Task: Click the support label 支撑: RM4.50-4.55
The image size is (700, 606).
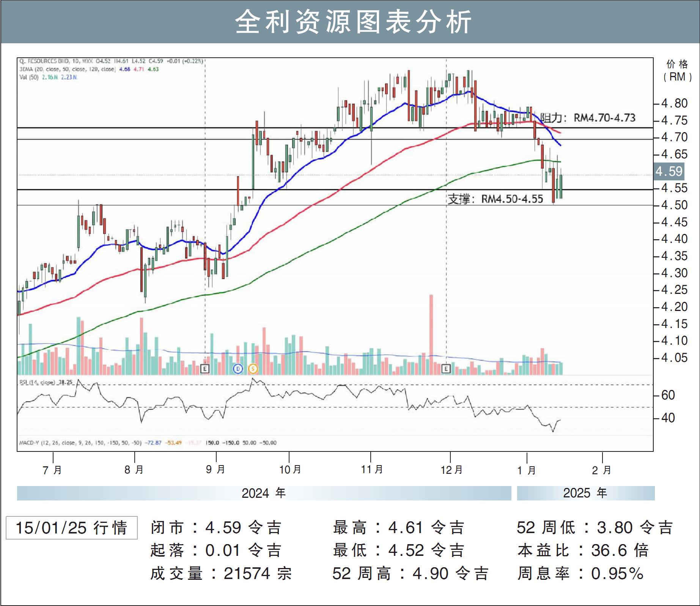Action: (x=496, y=199)
